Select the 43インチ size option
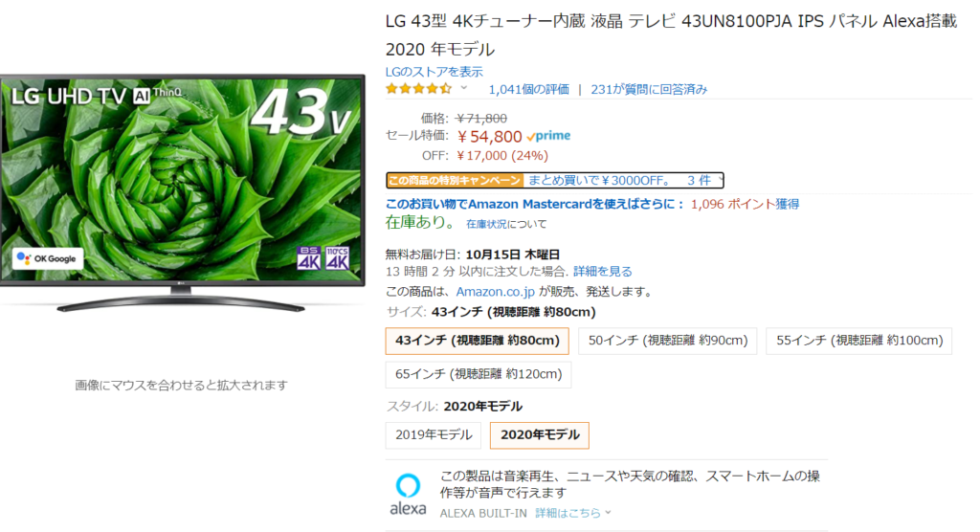Viewport: 980px width, 532px height. 477,341
